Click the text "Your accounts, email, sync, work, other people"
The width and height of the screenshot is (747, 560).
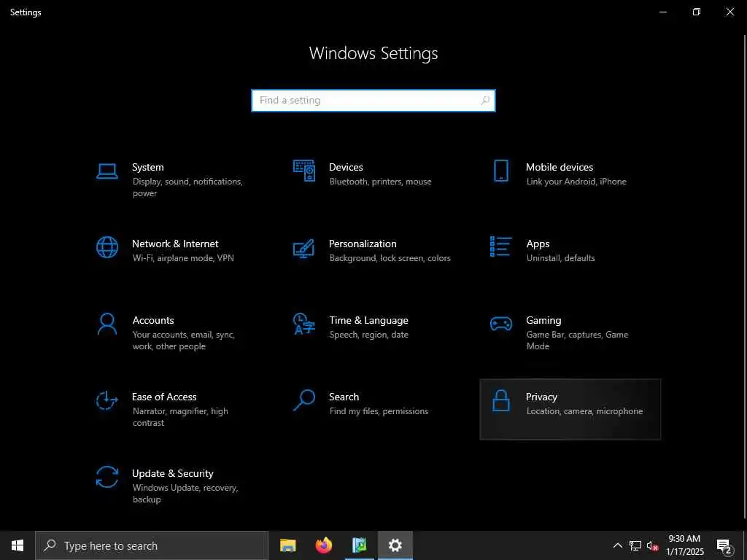184,341
